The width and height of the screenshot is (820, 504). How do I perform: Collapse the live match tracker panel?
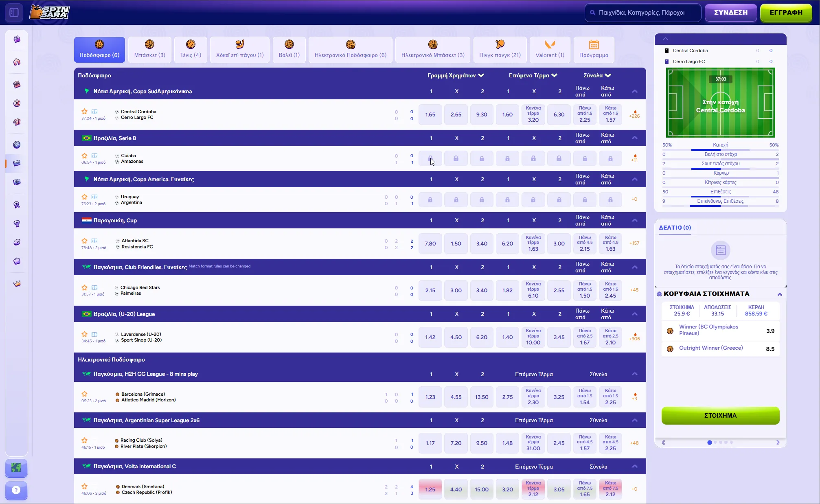665,39
